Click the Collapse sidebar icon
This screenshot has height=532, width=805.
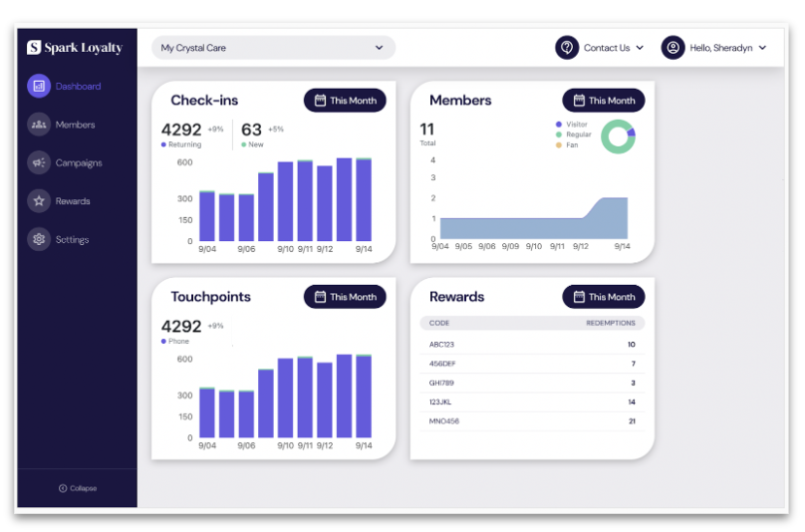tap(63, 488)
